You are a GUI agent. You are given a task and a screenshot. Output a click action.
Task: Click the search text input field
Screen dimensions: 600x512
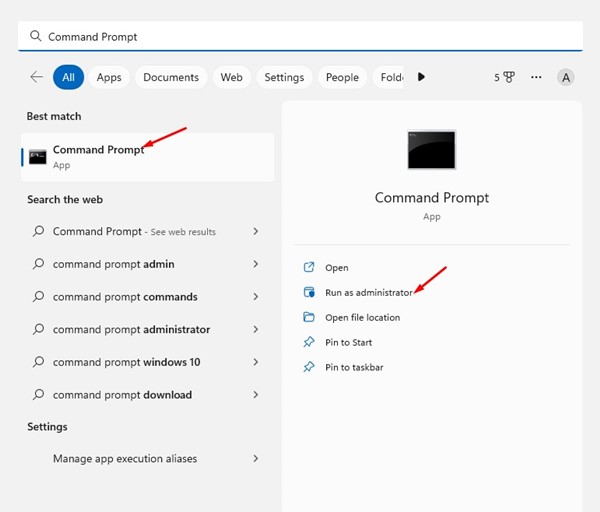[300, 36]
